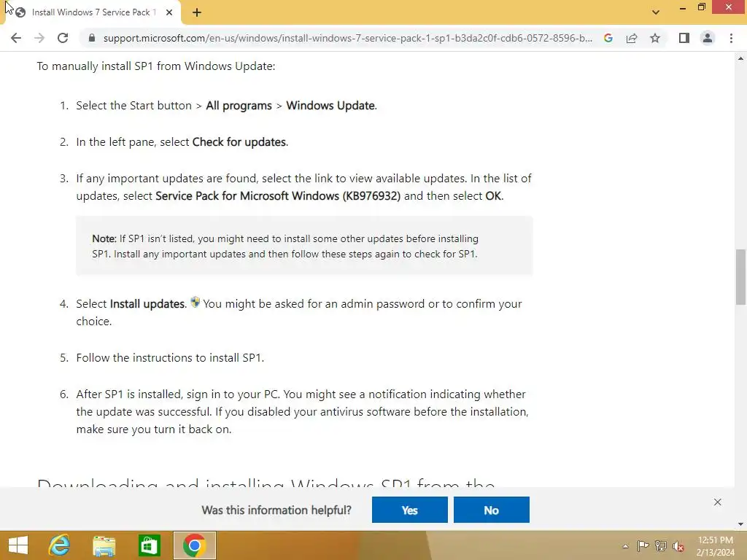Open the Chrome profile avatar

(708, 38)
